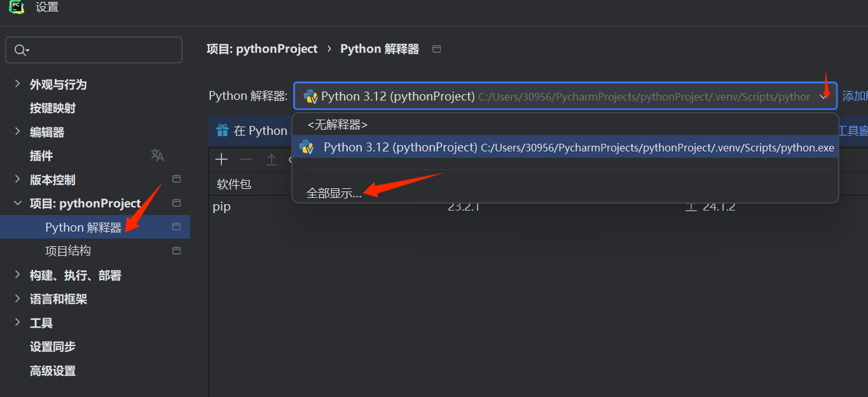Click the search magnifier icon in the settings search box
The width and height of the screenshot is (868, 397).
21,50
